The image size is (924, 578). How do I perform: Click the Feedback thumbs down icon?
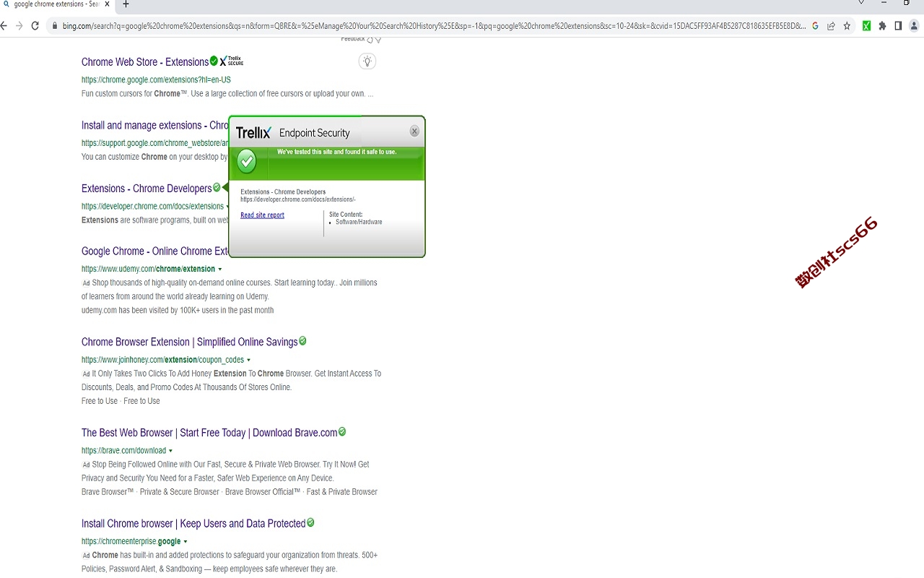coord(378,40)
